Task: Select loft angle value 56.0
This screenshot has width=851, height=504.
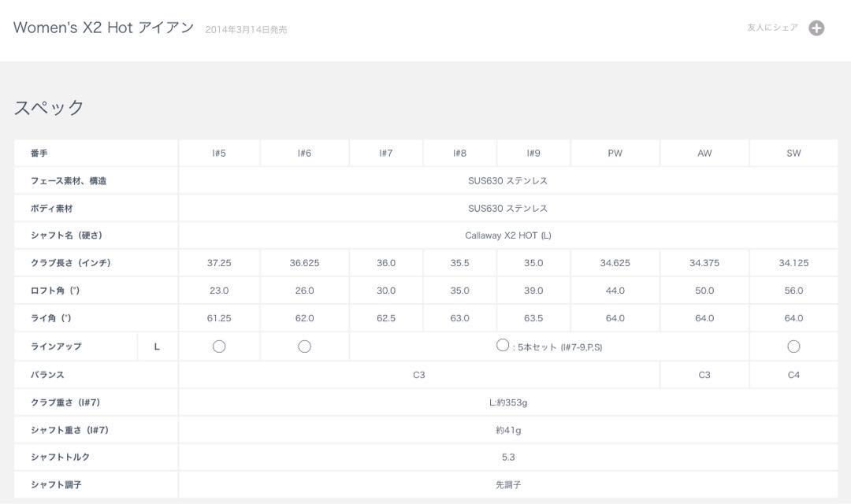Action: (x=793, y=291)
